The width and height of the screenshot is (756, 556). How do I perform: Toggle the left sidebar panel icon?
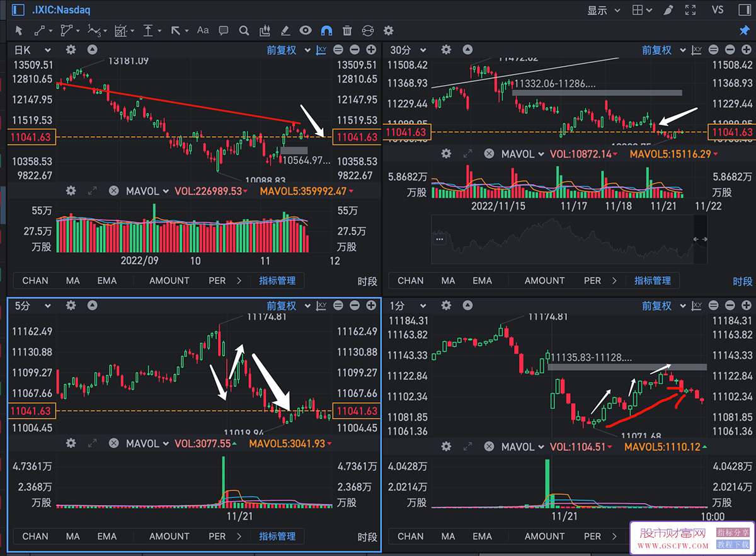pyautogui.click(x=18, y=9)
